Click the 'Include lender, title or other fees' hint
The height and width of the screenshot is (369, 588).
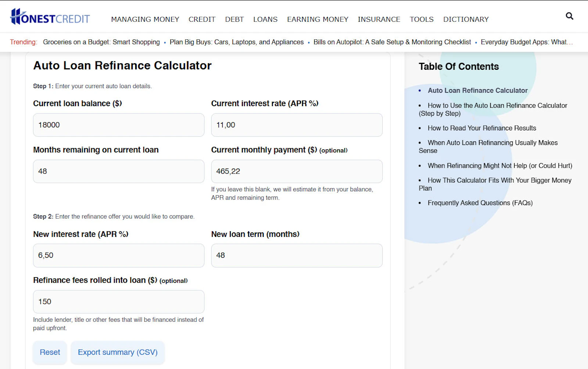118,324
